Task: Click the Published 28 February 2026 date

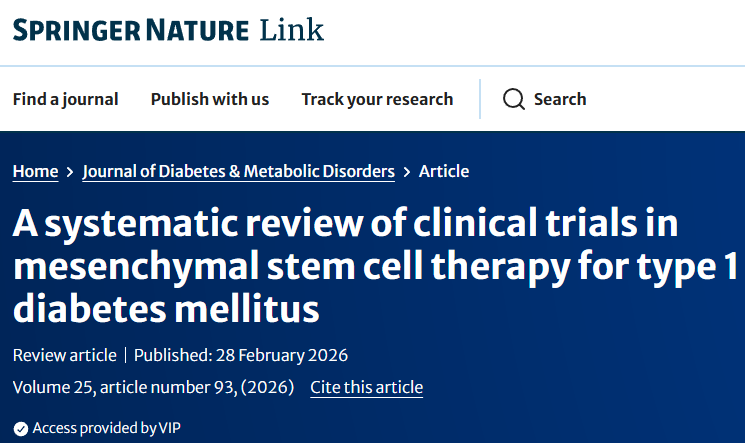Action: pos(241,355)
